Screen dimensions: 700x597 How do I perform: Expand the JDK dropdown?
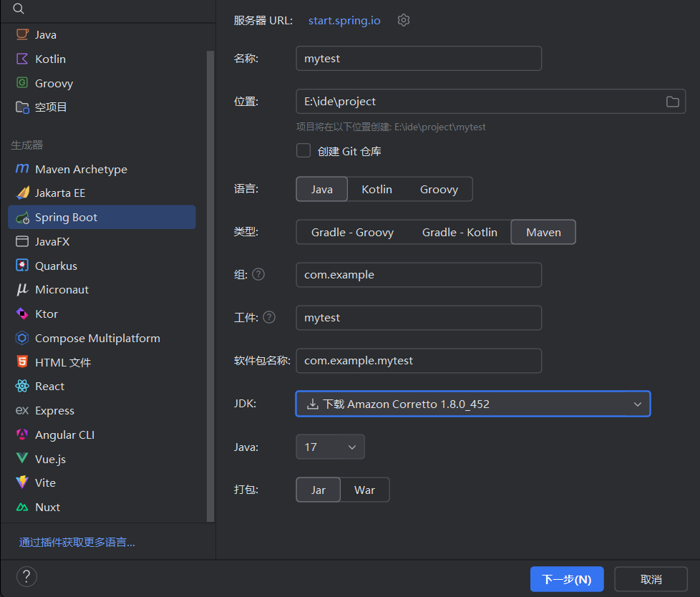tap(637, 404)
